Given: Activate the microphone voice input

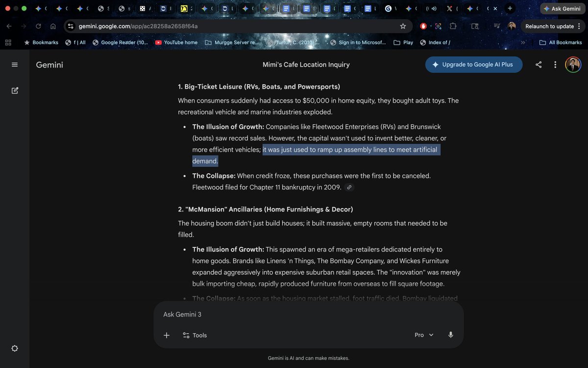Looking at the screenshot, I should coord(451,335).
